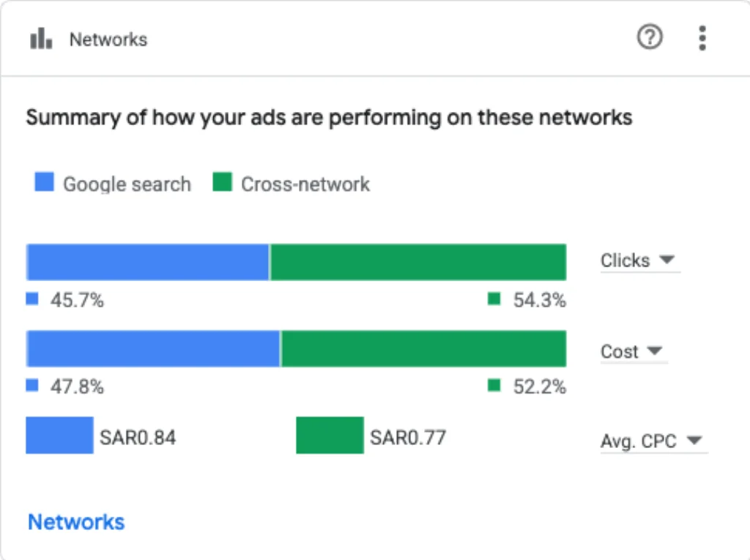Open the Avg. CPC metric dropdown
Screen dimensions: 750x560
(x=653, y=441)
